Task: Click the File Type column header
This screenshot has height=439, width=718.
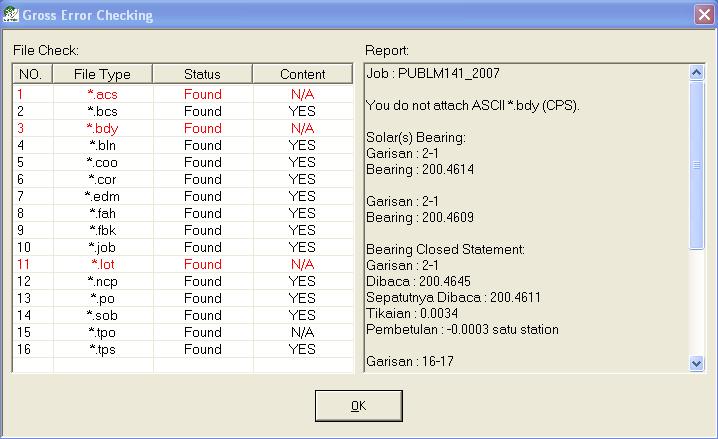Action: click(102, 74)
